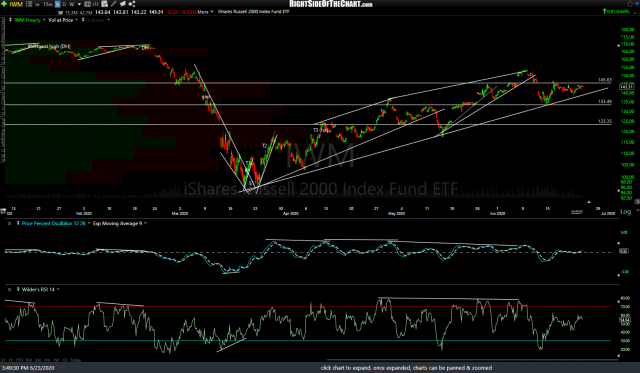Close the Price Percent Oscillator panel
Screen dimensions: 640x373
pos(9,224)
